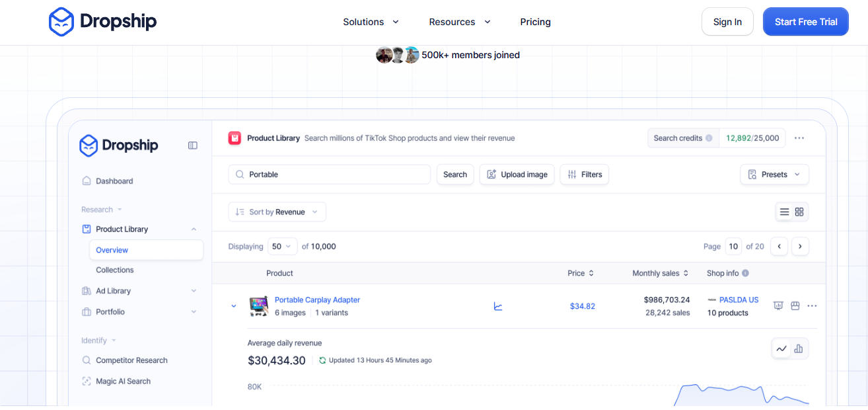Open the Portable Carplay Adapter product link
868x410 pixels.
click(317, 300)
